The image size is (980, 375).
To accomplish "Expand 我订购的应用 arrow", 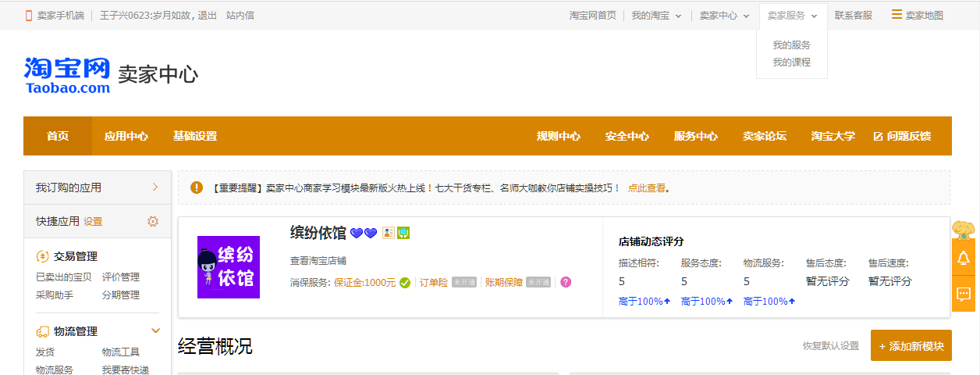I will pyautogui.click(x=155, y=187).
